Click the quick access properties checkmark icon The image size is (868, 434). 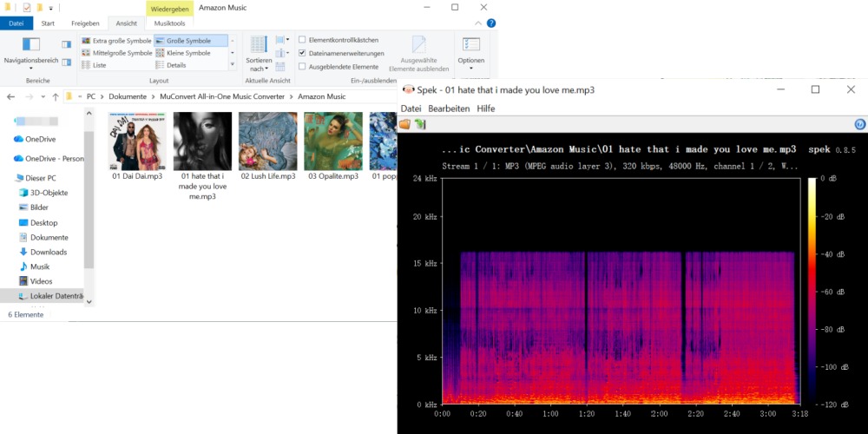coord(27,8)
